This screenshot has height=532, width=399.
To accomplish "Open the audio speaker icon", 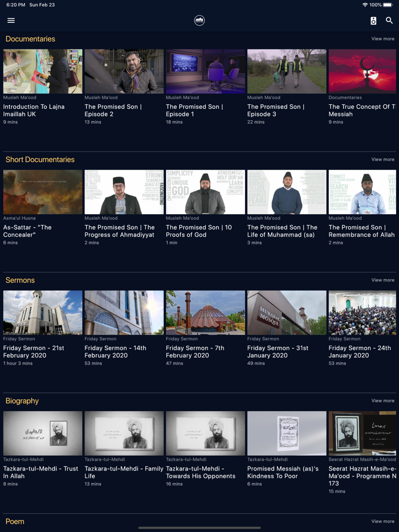I will coord(373,21).
